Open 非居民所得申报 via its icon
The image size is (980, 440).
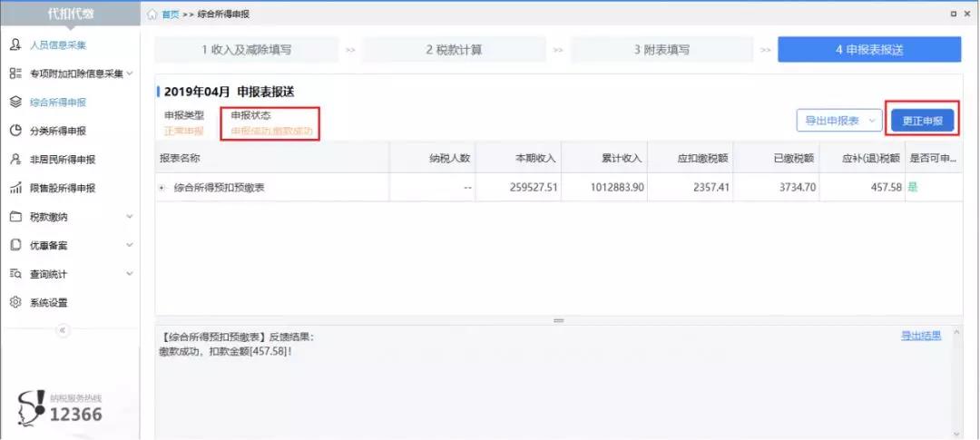[x=15, y=160]
